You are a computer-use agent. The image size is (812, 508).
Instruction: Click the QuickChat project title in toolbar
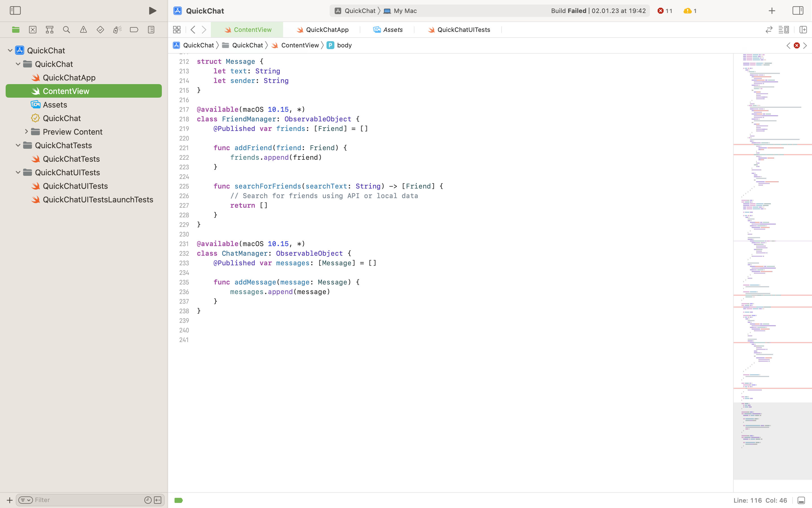tap(205, 11)
